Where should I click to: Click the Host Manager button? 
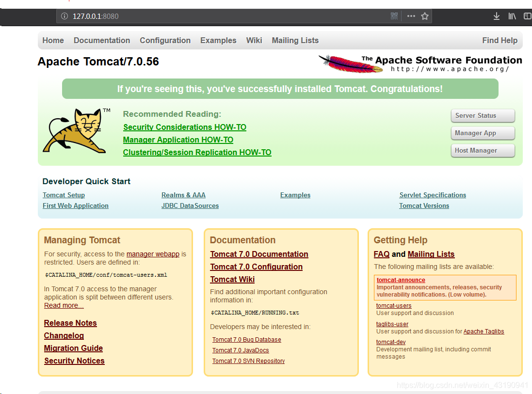point(483,151)
